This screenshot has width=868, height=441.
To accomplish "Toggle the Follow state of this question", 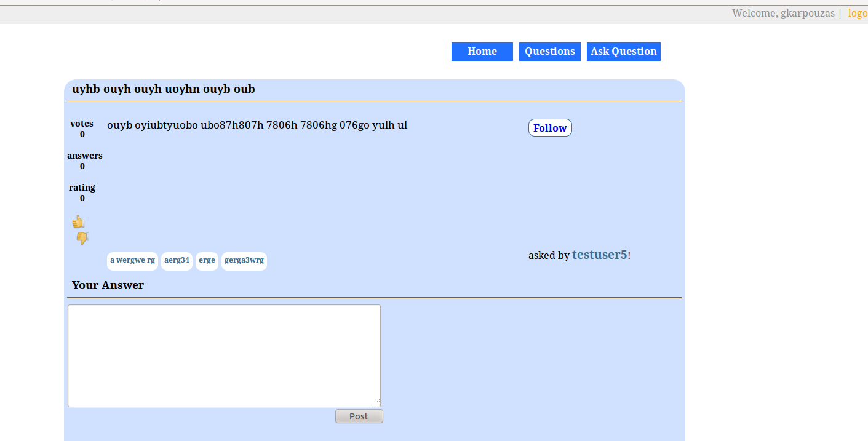I will tap(549, 127).
